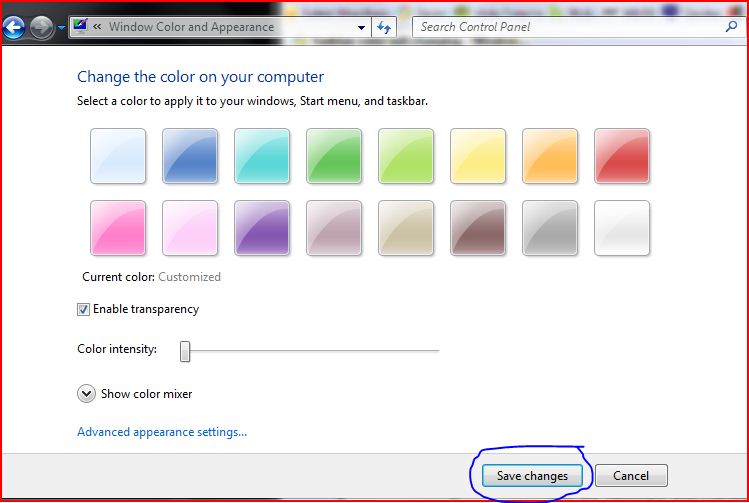The width and height of the screenshot is (749, 503).
Task: Go back with the blue back arrow
Action: point(13,28)
